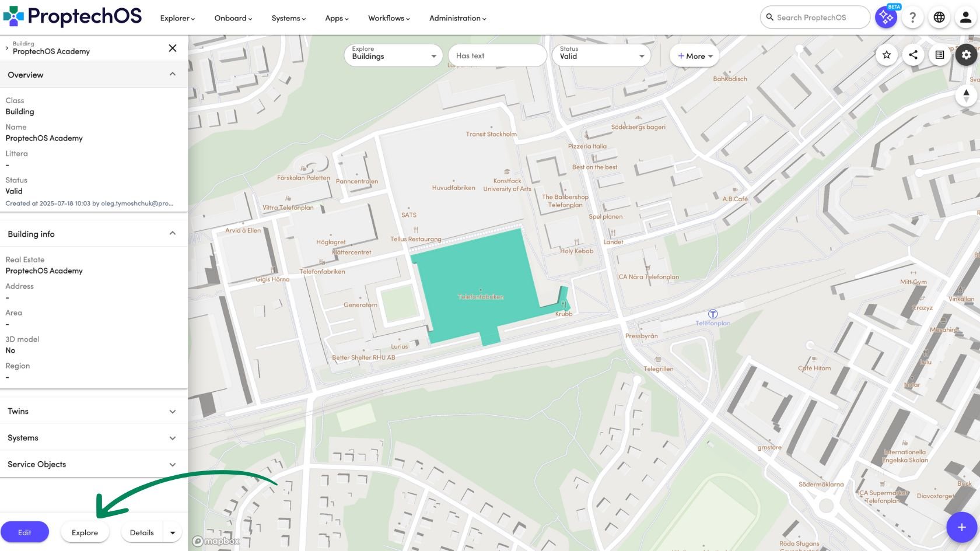
Task: Open the user account profile icon
Action: [x=966, y=17]
